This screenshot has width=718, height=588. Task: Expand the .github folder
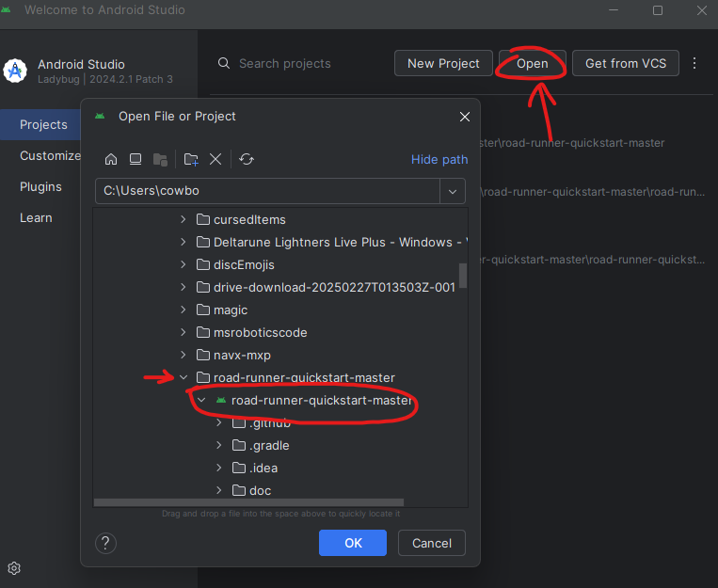219,422
